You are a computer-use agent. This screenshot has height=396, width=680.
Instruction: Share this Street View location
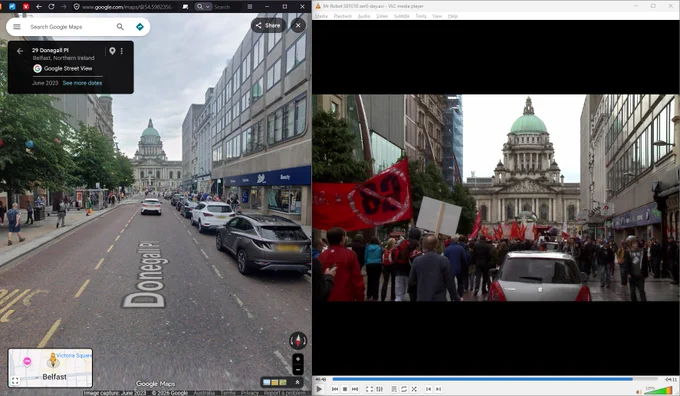[268, 25]
